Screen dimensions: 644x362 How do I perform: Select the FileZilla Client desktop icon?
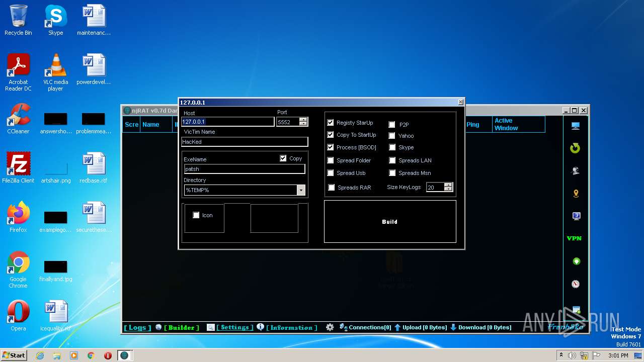(18, 168)
